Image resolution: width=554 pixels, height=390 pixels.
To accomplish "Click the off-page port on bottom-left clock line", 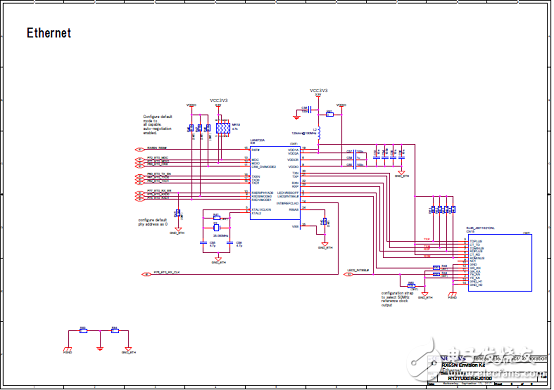I will (146, 274).
